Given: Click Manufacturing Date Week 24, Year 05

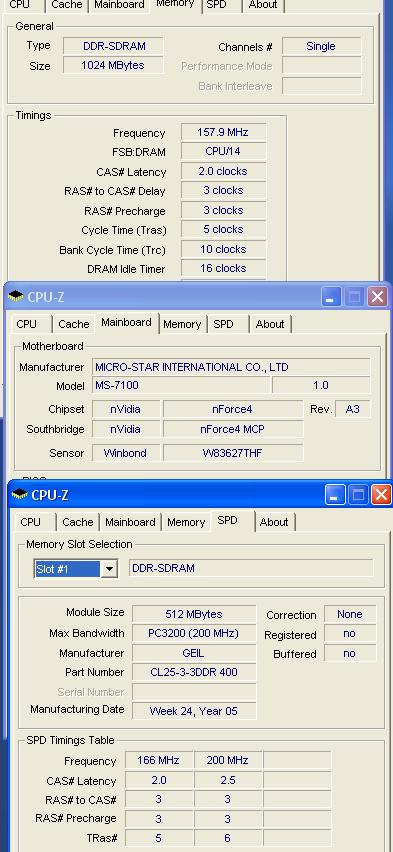Looking at the screenshot, I should 194,711.
